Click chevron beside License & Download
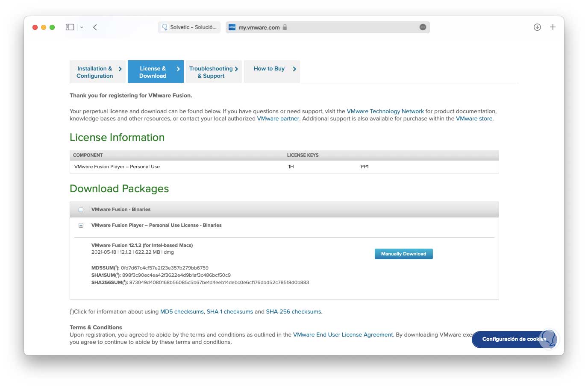This screenshot has width=588, height=387. (x=178, y=69)
